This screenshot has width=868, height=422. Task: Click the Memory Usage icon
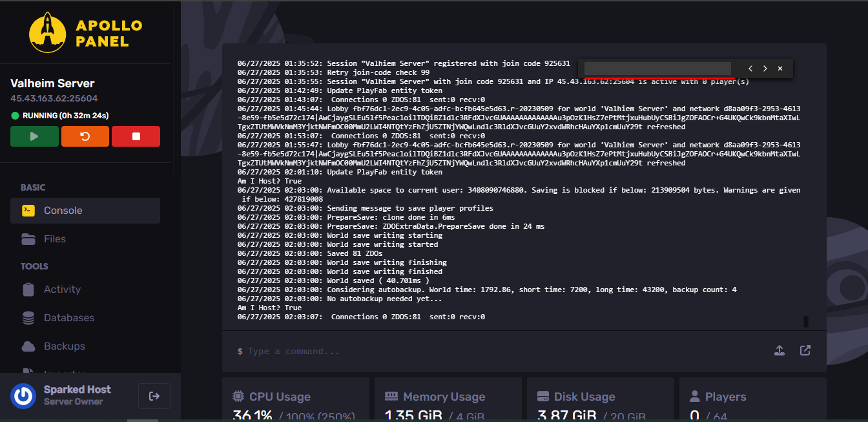tap(391, 396)
